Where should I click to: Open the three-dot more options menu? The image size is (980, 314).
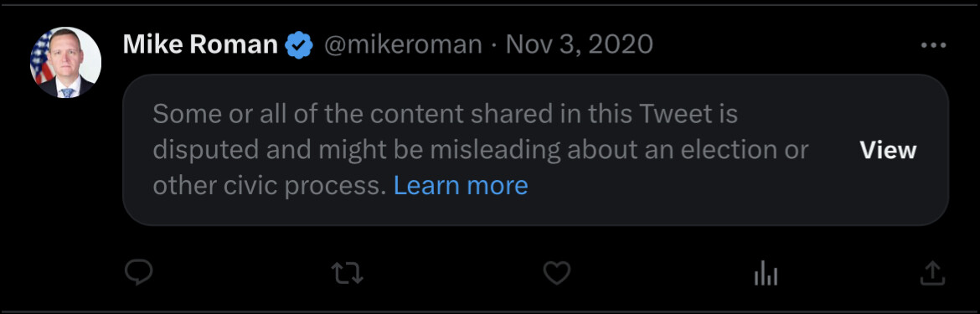click(934, 45)
